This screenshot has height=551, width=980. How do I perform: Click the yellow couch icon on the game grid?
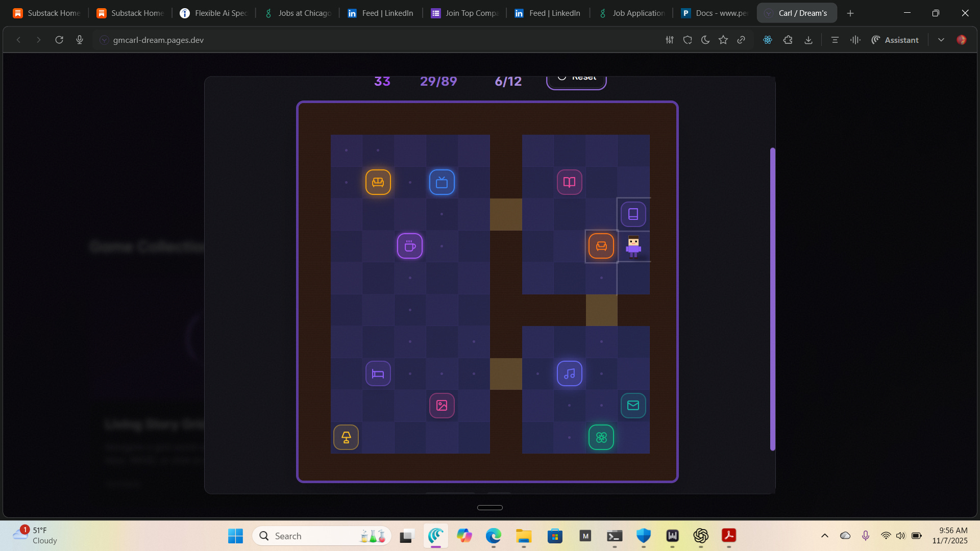(x=378, y=182)
